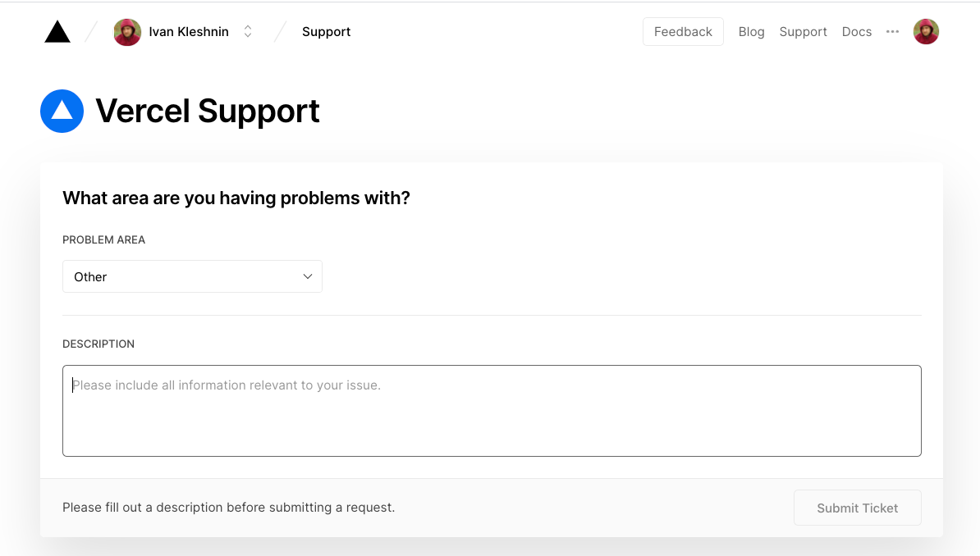Click the Vercel Support heading area
Image resolution: width=980 pixels, height=556 pixels.
[x=208, y=111]
